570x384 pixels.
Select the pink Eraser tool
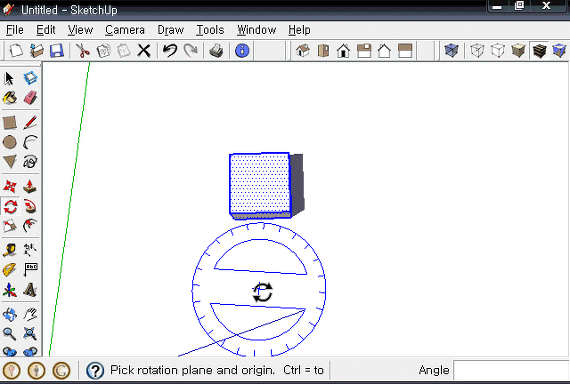(x=30, y=97)
